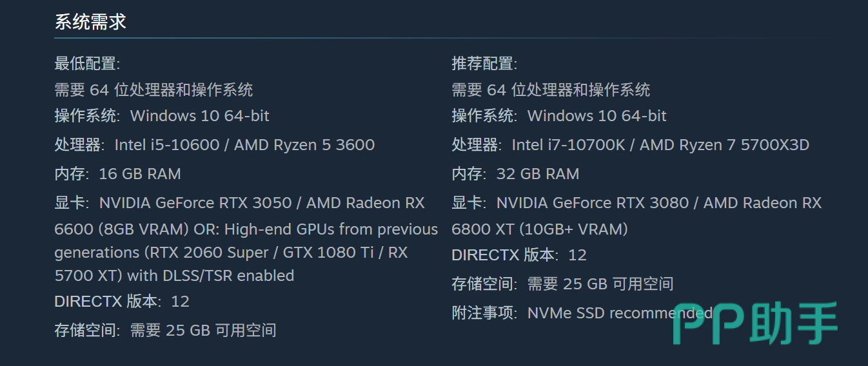Click the PP助手 watermark logo
The width and height of the screenshot is (868, 366).
click(755, 323)
